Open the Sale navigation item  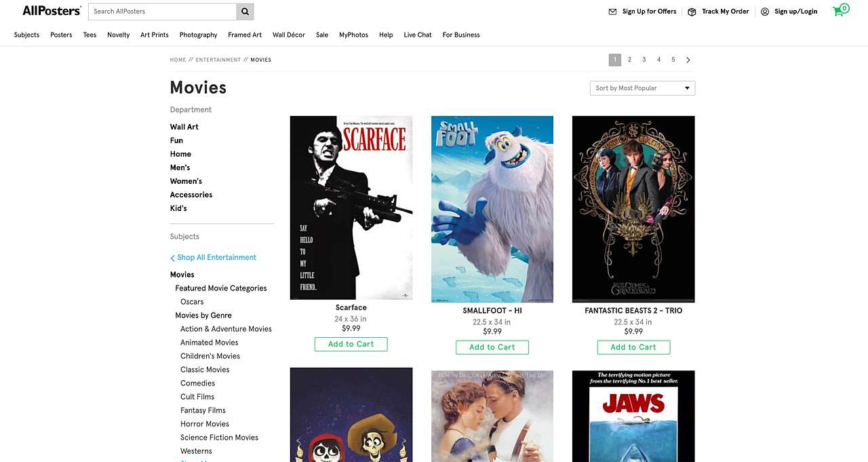pos(321,35)
